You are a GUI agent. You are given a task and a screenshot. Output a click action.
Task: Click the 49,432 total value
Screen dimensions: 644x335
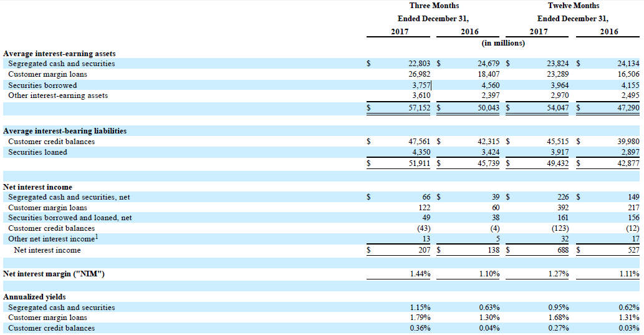(558, 163)
